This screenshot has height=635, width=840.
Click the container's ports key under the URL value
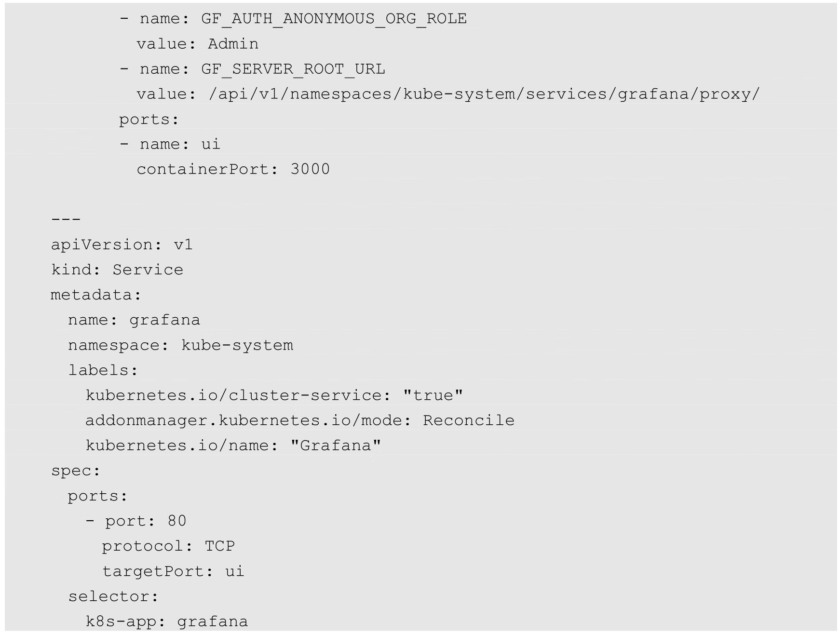pyautogui.click(x=149, y=119)
